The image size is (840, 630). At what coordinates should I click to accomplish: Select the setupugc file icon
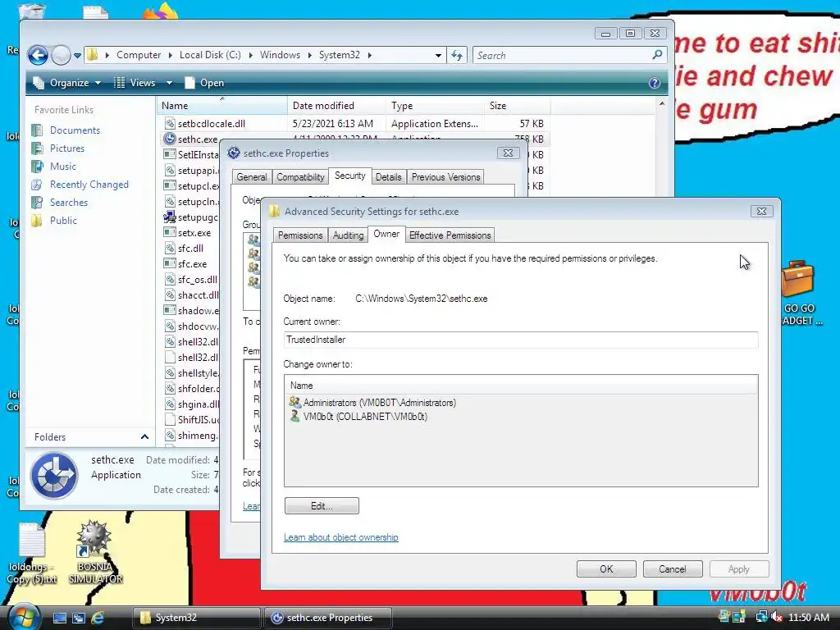point(170,217)
